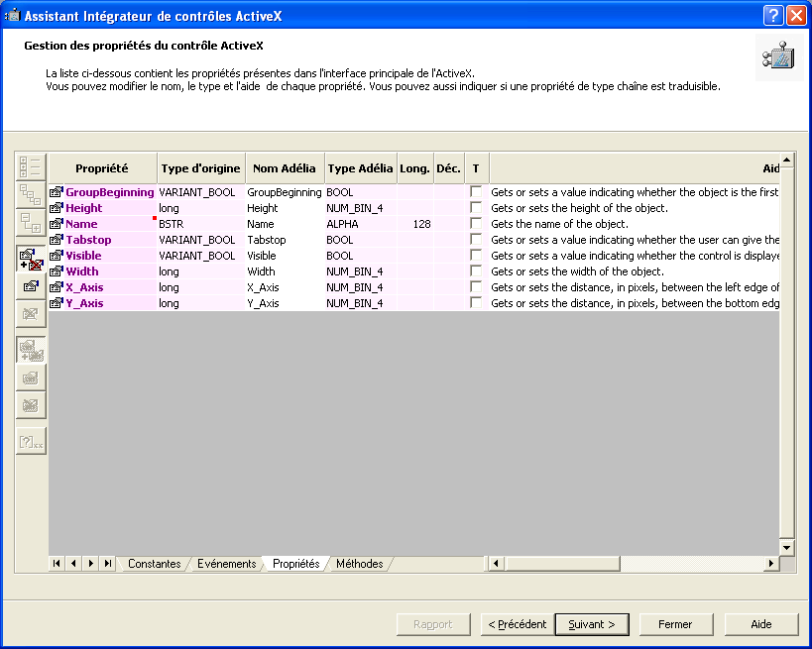Click the horizontal scrollbar track in the grid
The image size is (812, 649).
click(635, 564)
